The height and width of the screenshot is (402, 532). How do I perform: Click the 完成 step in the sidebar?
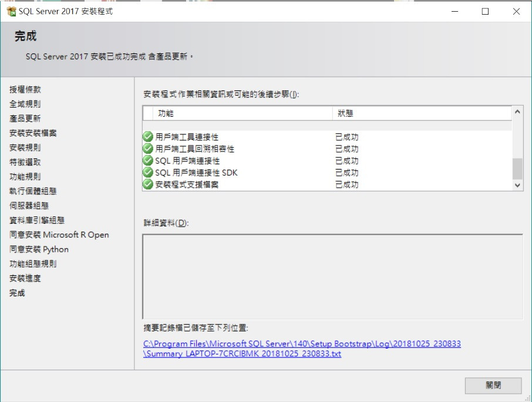coord(17,293)
